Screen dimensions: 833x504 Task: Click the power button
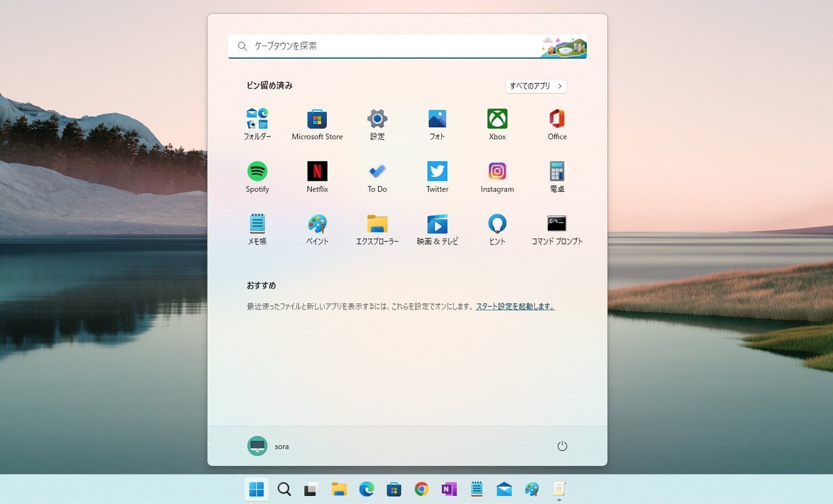pyautogui.click(x=562, y=446)
